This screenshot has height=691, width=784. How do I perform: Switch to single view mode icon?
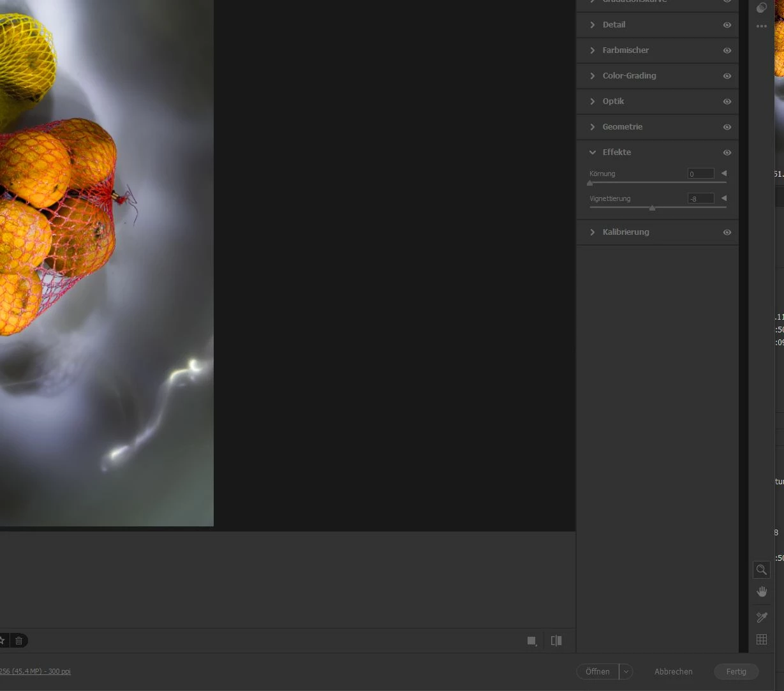tap(532, 641)
